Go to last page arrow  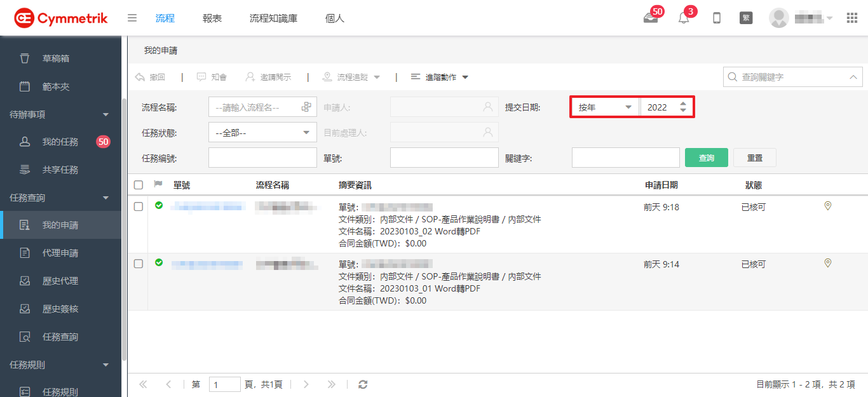coord(331,384)
